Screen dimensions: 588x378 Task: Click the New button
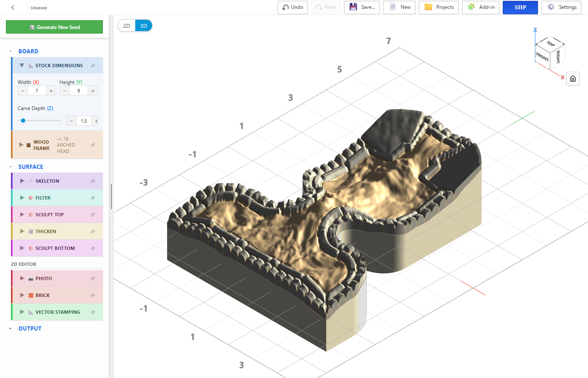(399, 8)
